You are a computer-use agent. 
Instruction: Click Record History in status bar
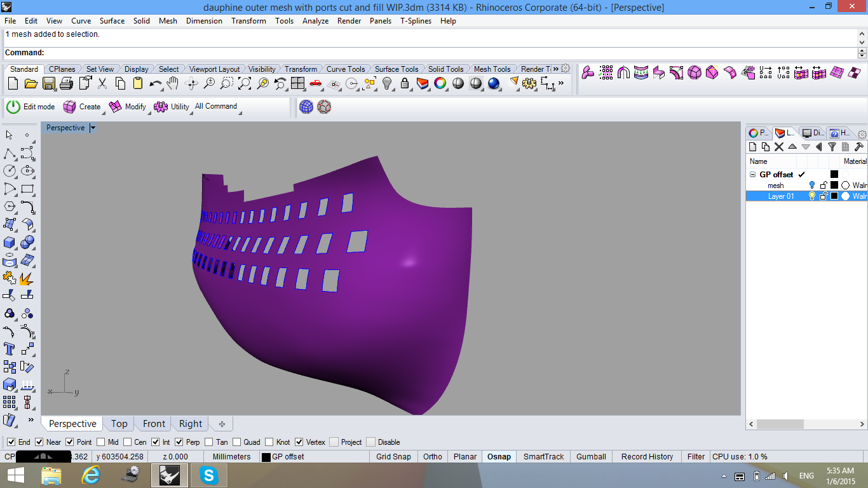(x=647, y=456)
